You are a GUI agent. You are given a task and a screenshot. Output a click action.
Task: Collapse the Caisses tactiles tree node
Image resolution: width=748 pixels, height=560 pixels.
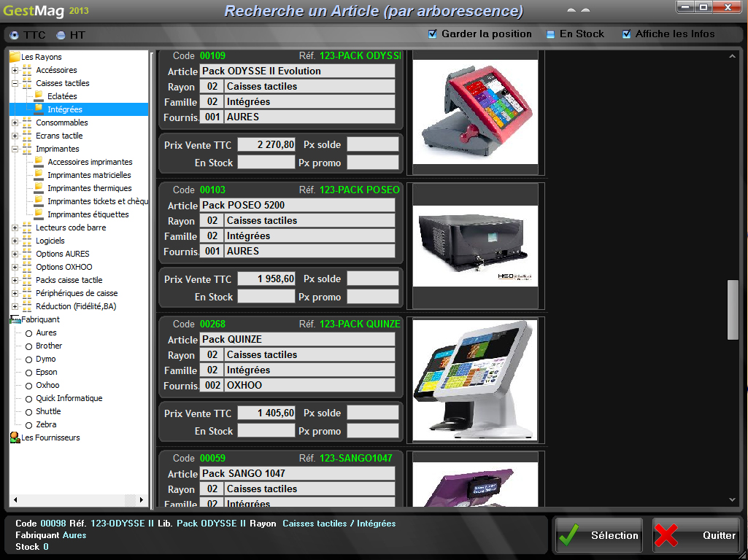tap(15, 83)
